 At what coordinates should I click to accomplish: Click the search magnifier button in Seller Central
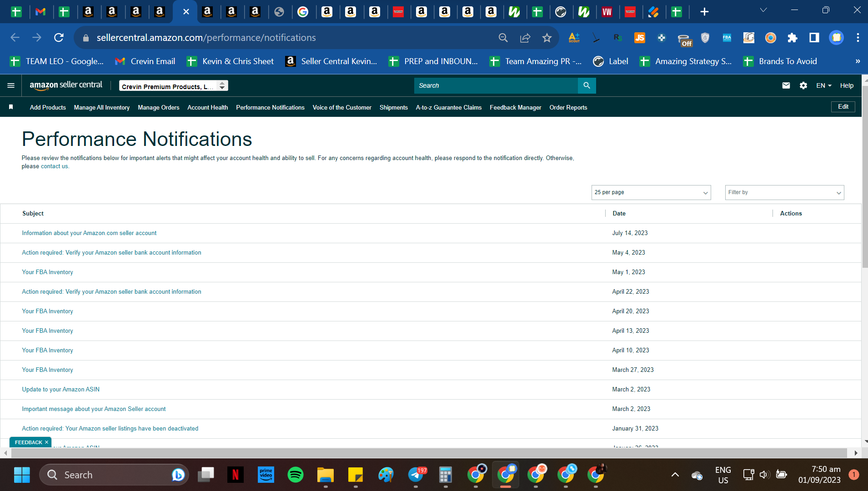click(587, 85)
